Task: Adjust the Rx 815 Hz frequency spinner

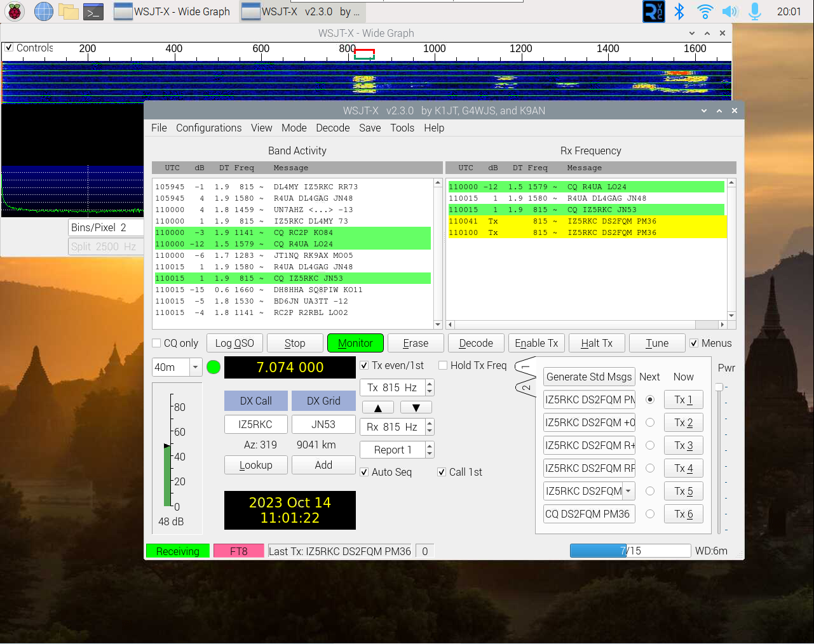Action: click(x=397, y=427)
